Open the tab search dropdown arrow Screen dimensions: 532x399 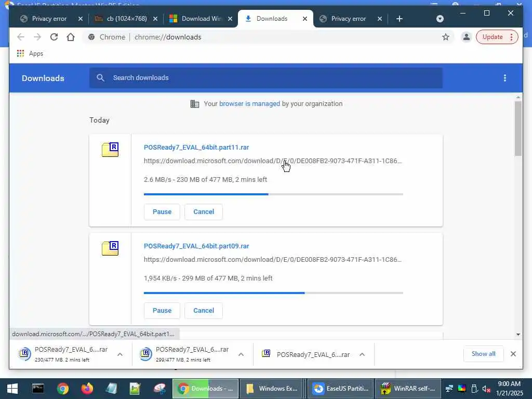point(440,19)
